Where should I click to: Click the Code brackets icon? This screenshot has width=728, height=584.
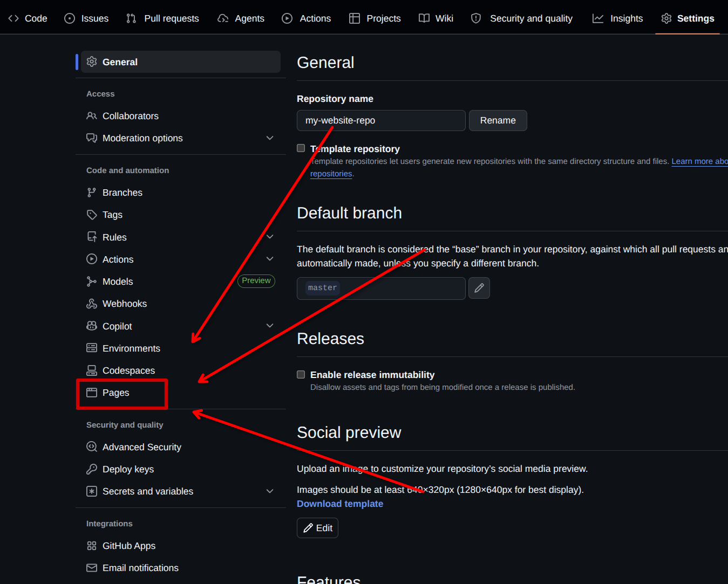pos(13,18)
